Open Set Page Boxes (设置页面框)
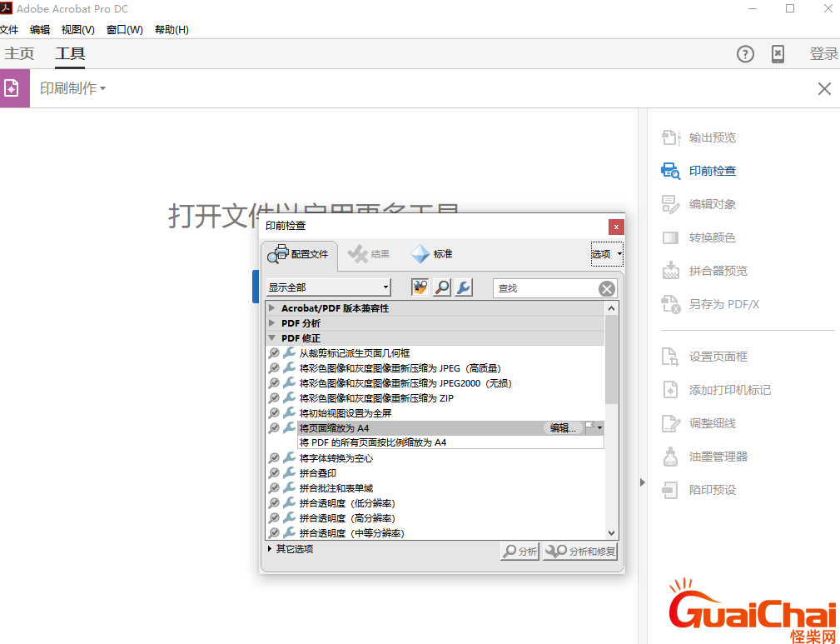The width and height of the screenshot is (840, 644). tap(704, 357)
